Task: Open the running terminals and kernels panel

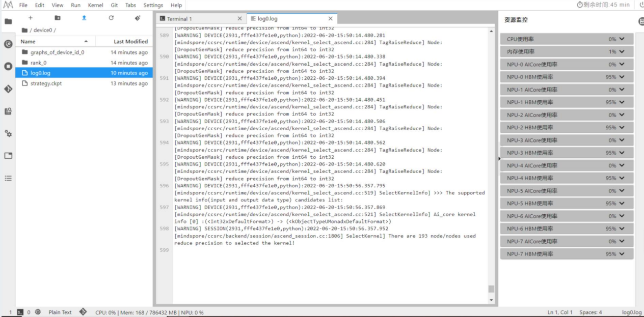Action: (x=8, y=66)
